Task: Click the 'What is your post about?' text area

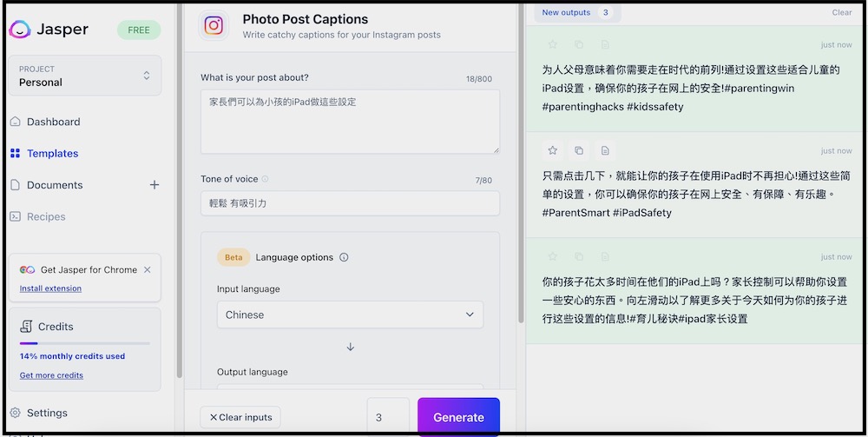Action: 350,122
